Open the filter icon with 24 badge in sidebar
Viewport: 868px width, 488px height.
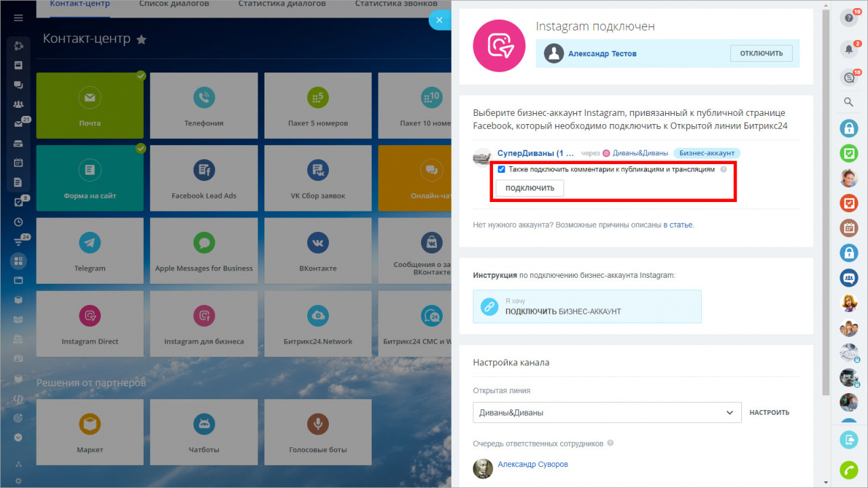pos(18,241)
